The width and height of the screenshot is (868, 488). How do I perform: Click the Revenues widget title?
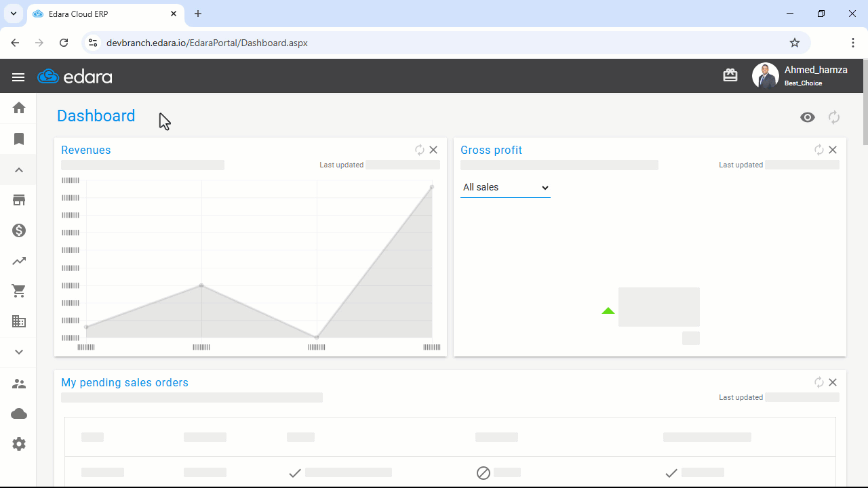(86, 150)
